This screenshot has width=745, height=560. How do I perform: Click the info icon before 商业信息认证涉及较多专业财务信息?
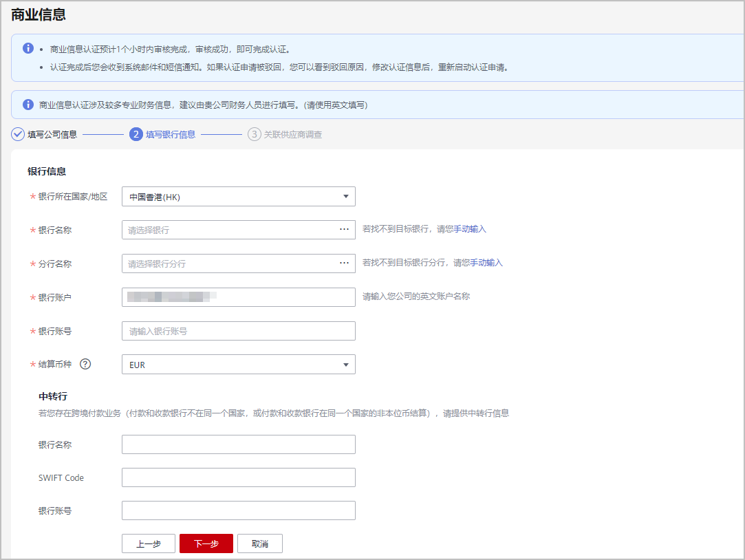pyautogui.click(x=28, y=105)
